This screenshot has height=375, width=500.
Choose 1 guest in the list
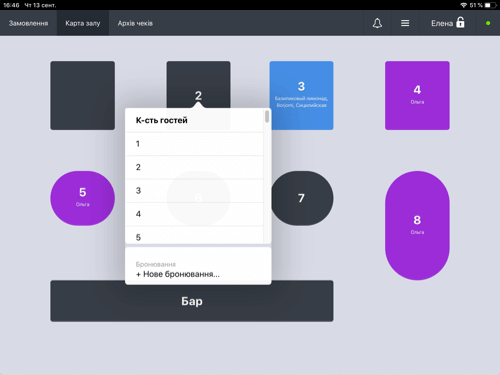click(x=194, y=144)
